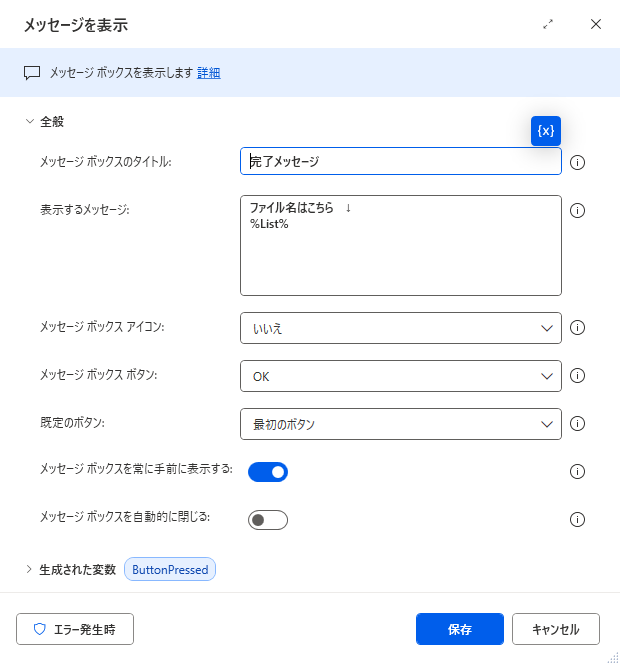Open the メッセージ ボックス ボタン dropdown showing OK
Screen dimensions: 620x665
pos(401,376)
